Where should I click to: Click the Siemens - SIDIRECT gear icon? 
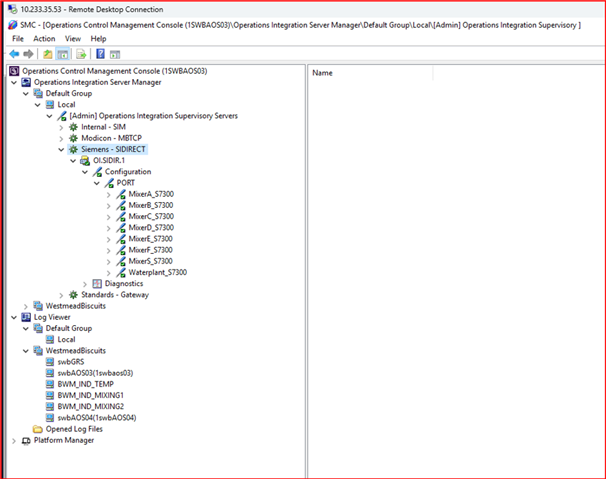tap(73, 149)
